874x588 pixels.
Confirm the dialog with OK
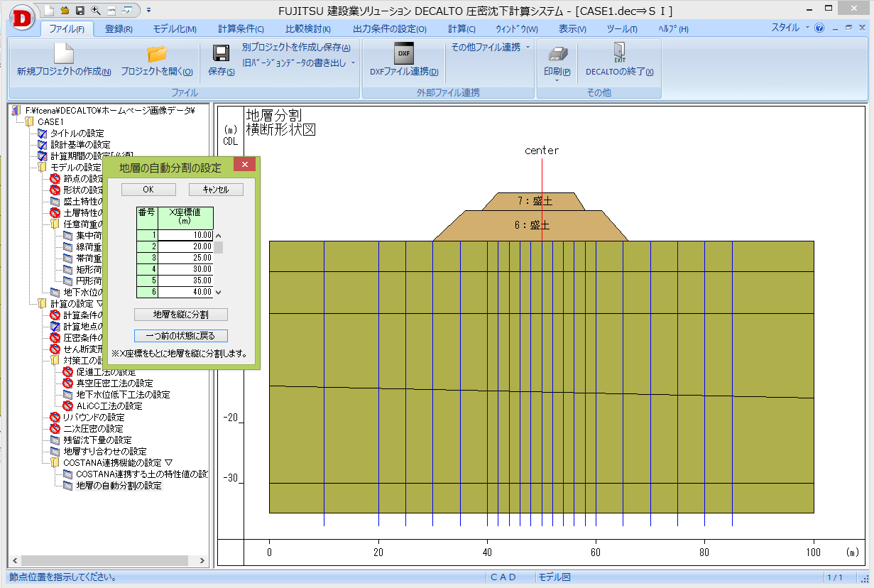pyautogui.click(x=148, y=190)
